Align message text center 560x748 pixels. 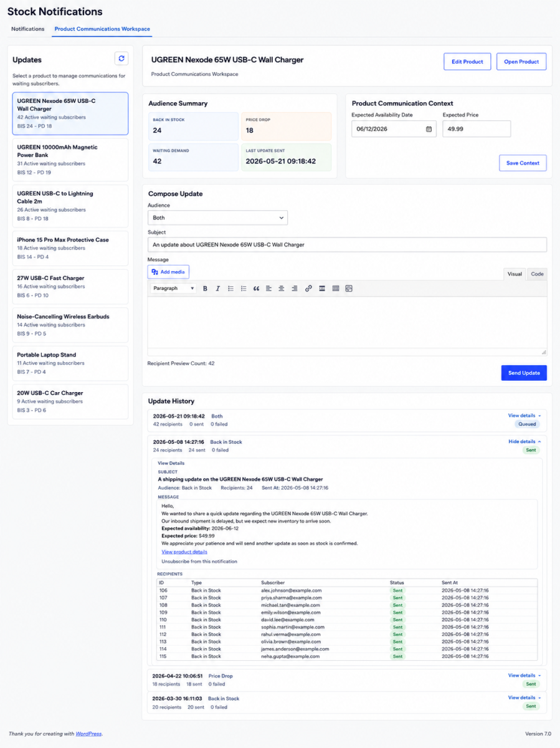pyautogui.click(x=282, y=289)
